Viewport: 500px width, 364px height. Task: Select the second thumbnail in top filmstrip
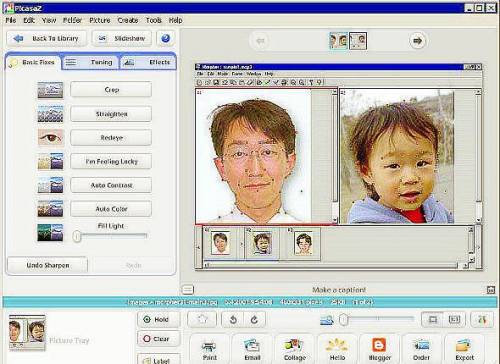[x=358, y=41]
